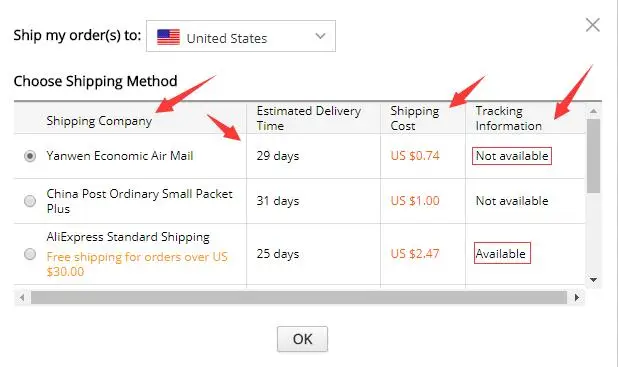
Task: Click the vertical scrollbar thumb
Action: point(593,156)
